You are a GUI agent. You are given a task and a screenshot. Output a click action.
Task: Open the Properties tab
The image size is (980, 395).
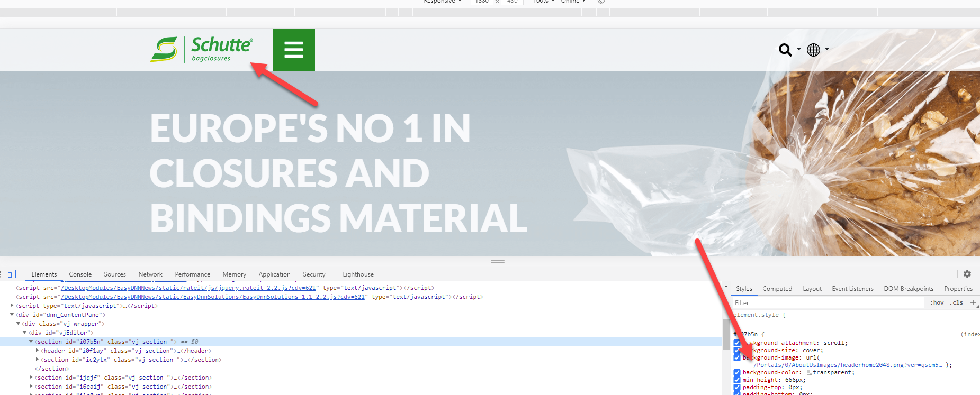(x=958, y=289)
